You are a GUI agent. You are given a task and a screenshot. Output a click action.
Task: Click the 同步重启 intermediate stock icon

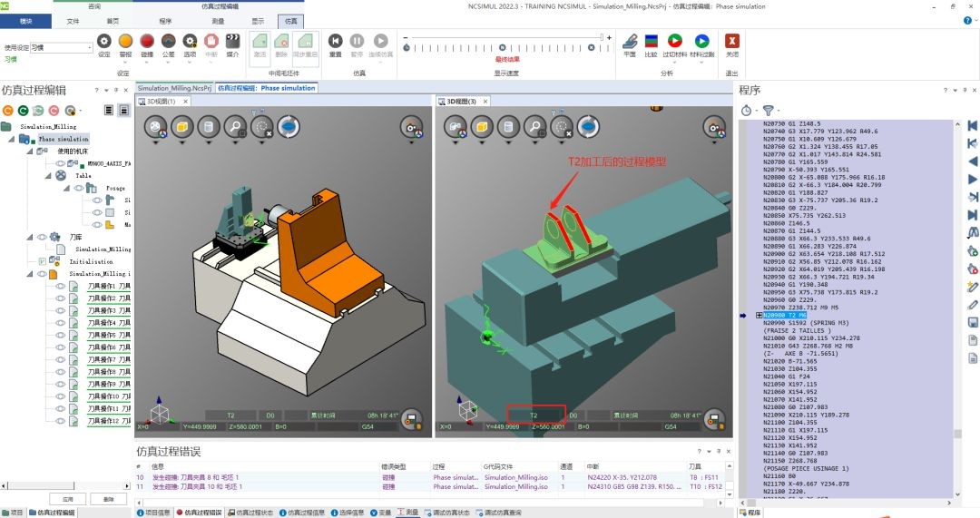(x=305, y=41)
